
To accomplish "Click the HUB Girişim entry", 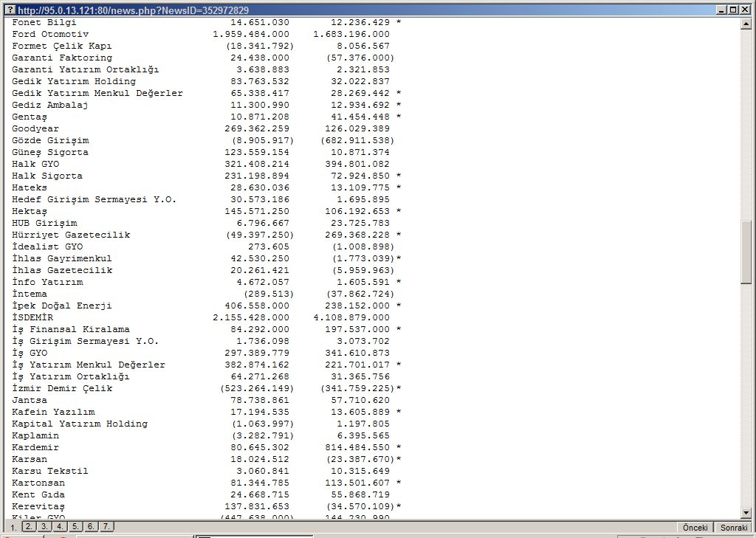I will 44,223.
